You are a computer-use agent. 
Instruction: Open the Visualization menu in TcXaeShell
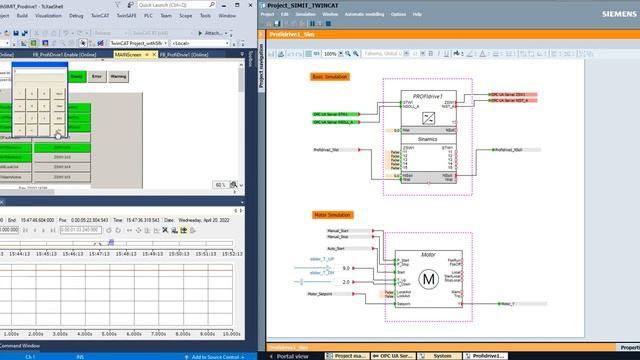pyautogui.click(x=48, y=16)
